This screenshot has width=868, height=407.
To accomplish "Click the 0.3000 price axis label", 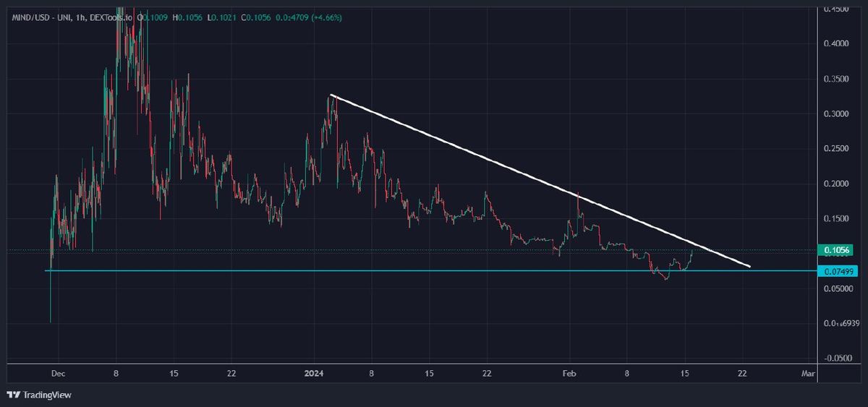I will click(838, 114).
